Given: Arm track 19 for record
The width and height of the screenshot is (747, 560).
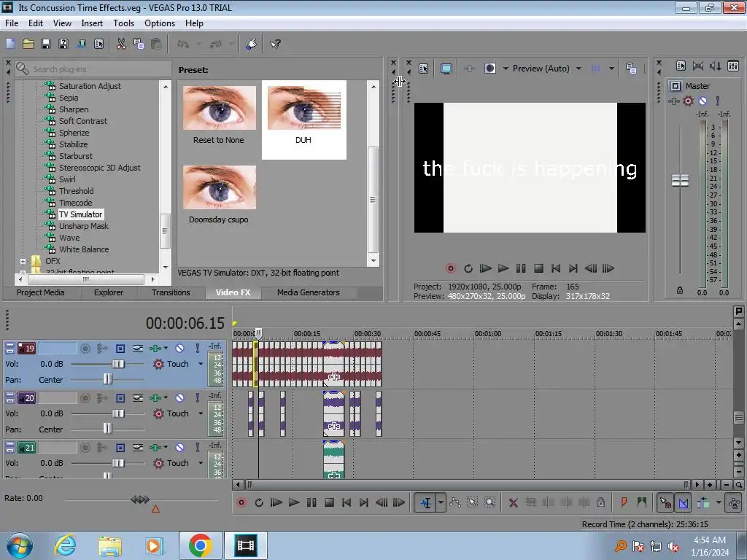Looking at the screenshot, I should coord(85,348).
